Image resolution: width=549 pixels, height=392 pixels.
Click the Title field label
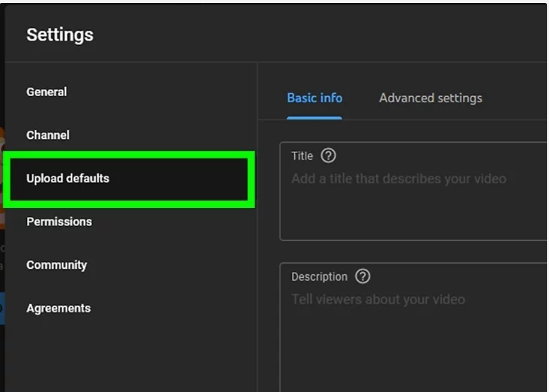(x=302, y=156)
